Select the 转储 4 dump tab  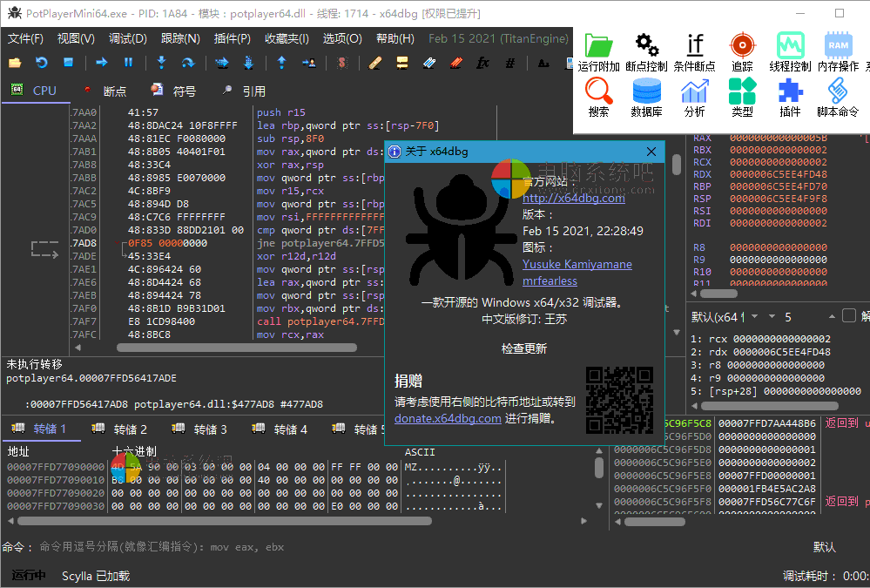tap(280, 429)
